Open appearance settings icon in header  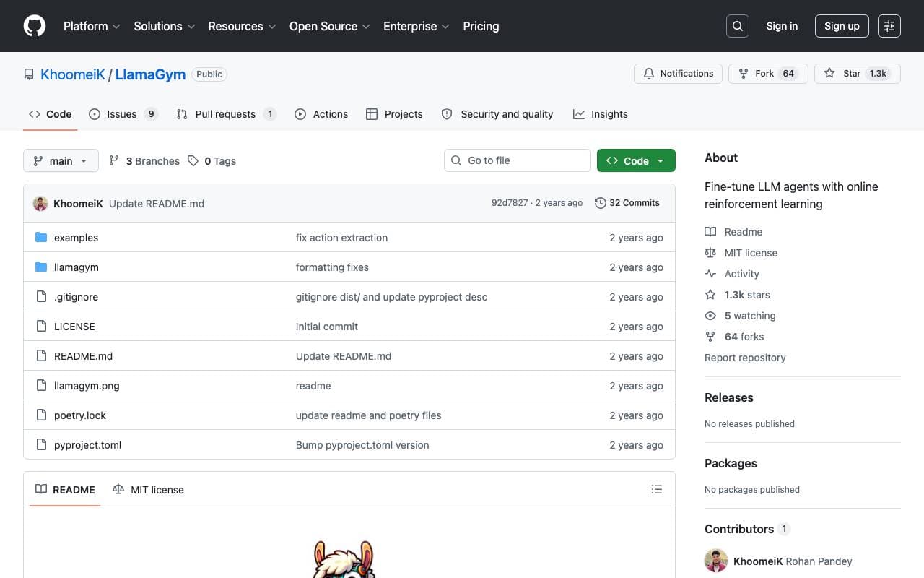coord(889,26)
